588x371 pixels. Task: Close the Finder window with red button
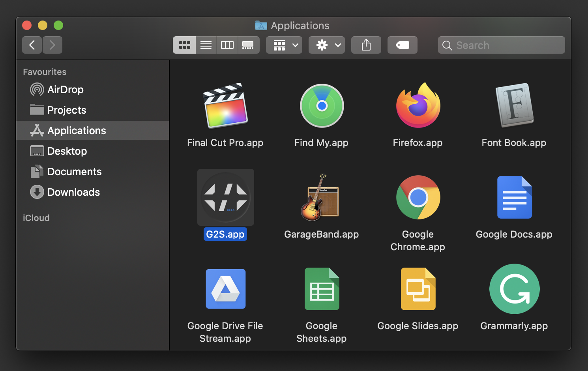click(x=27, y=25)
